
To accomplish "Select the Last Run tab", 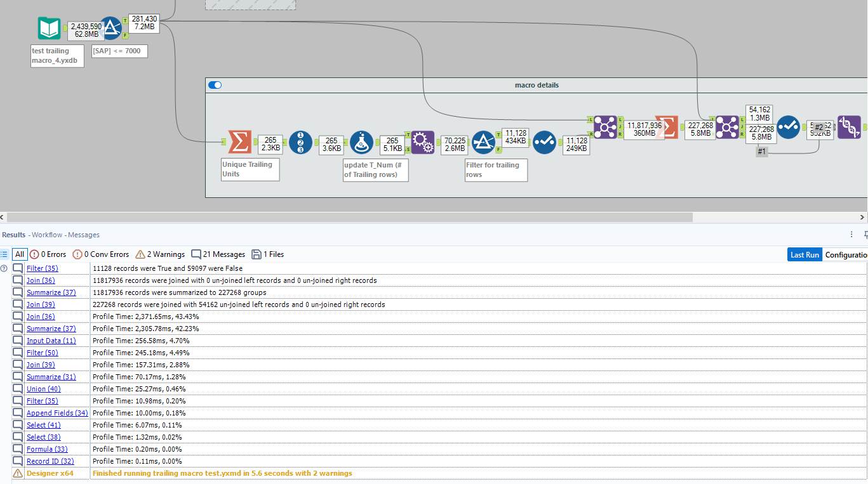I will (x=804, y=254).
